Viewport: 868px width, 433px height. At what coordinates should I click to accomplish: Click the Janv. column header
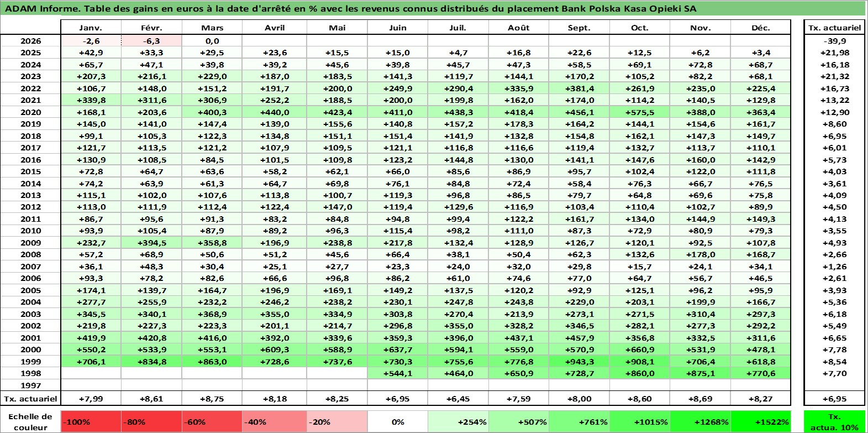click(x=91, y=28)
